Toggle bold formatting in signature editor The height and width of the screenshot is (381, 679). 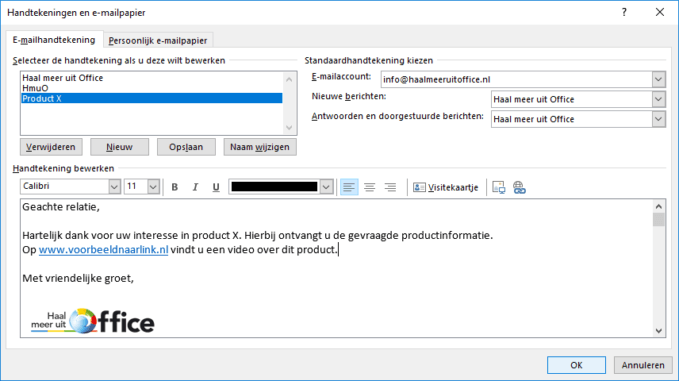(175, 187)
